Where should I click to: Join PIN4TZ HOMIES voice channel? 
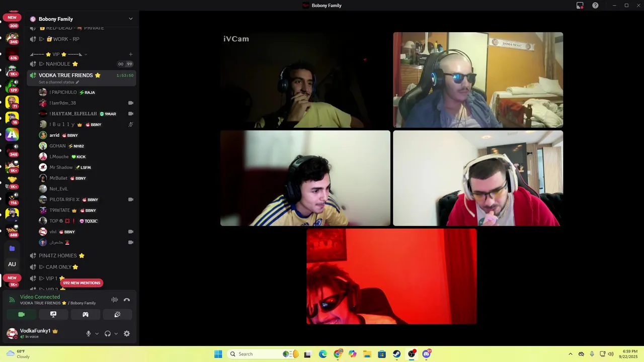(82, 256)
